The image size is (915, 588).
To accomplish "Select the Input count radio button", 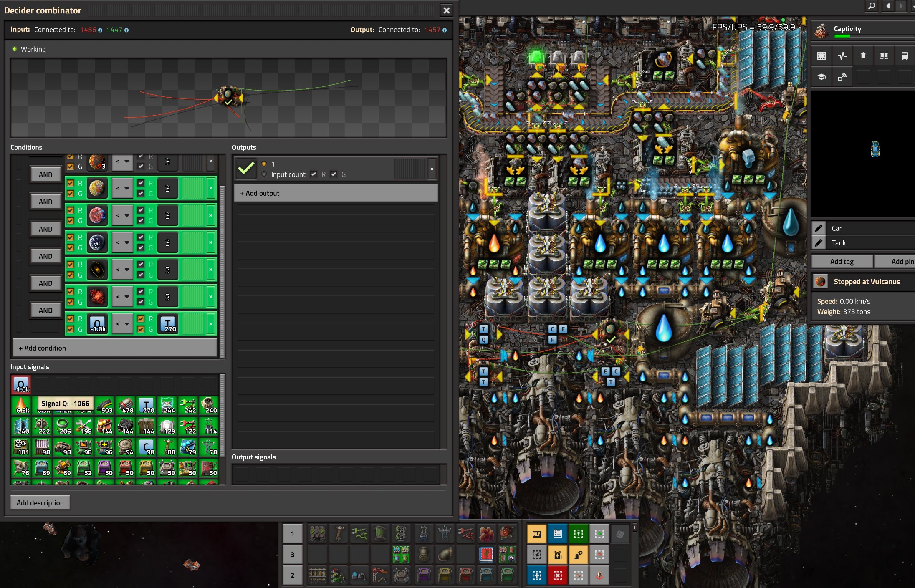I will click(264, 174).
